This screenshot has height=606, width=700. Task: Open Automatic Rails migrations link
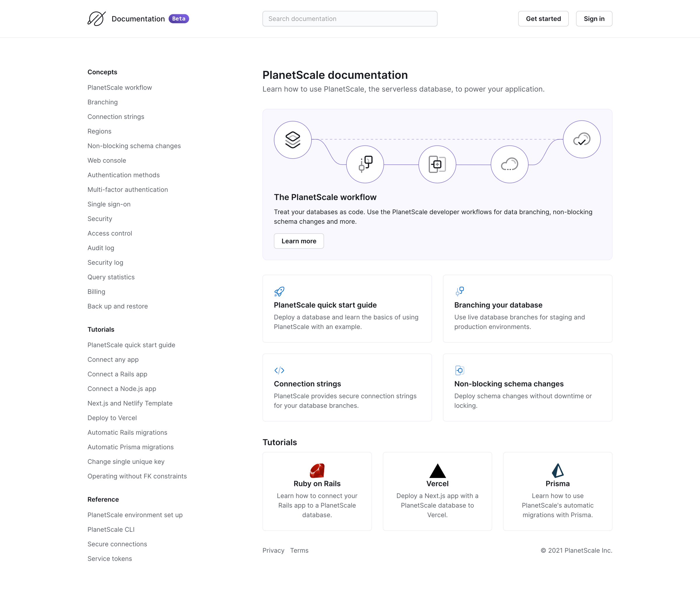click(127, 432)
